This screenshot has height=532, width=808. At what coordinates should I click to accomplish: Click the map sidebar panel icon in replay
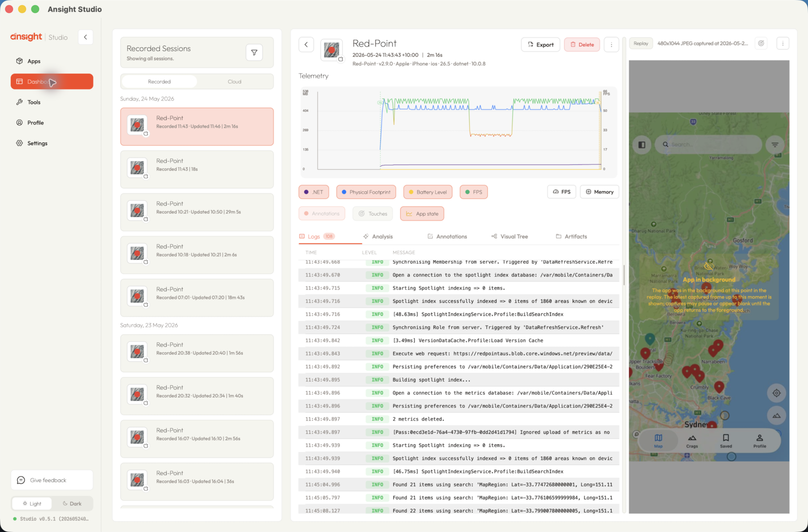642,145
